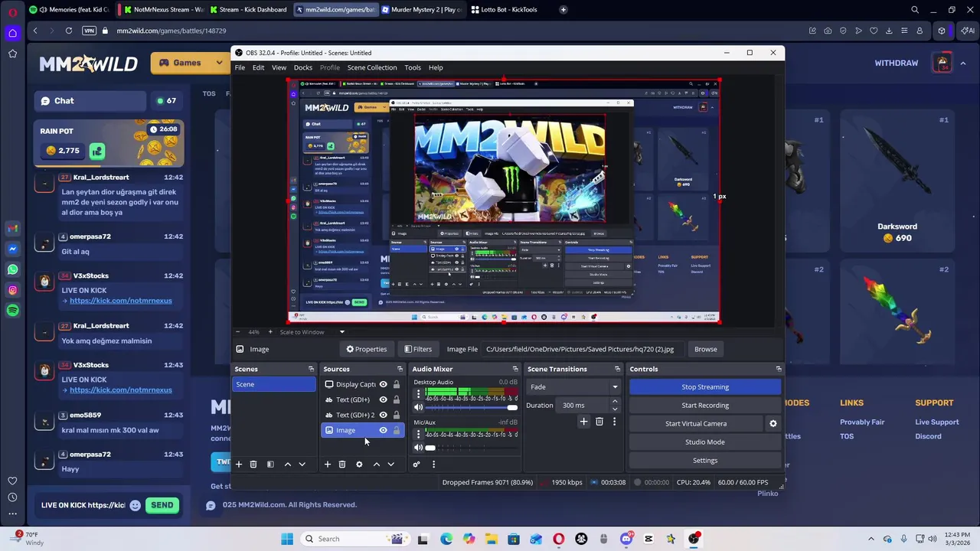Image resolution: width=980 pixels, height=551 pixels.
Task: Move scene up in Scenes panel
Action: [288, 465]
